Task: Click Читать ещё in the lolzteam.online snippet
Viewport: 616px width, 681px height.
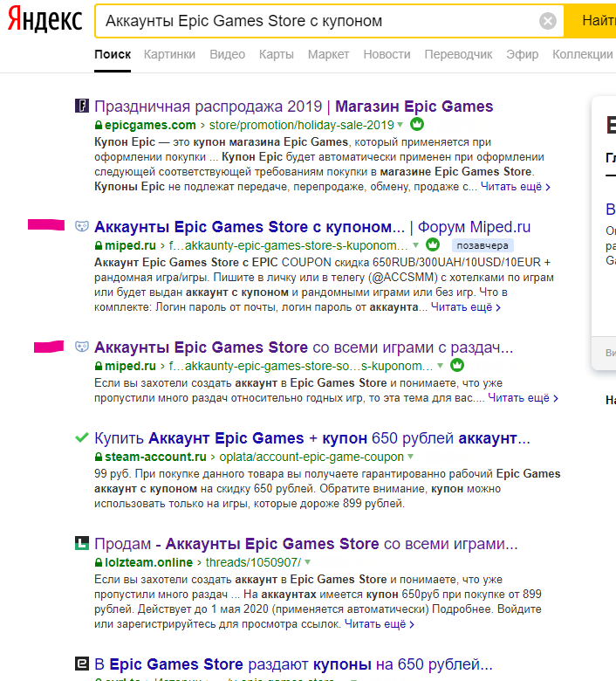Action: (x=380, y=624)
